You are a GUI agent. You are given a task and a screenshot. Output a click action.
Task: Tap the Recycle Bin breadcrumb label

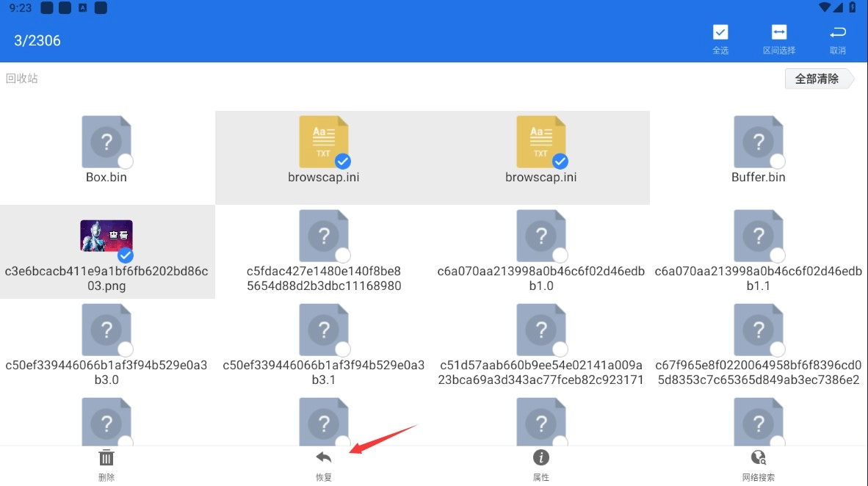pyautogui.click(x=22, y=79)
